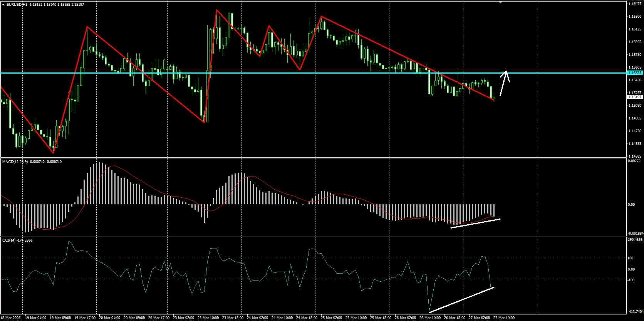Click the 1.16475 price scale value
The height and width of the screenshot is (321, 644).
(x=636, y=4)
